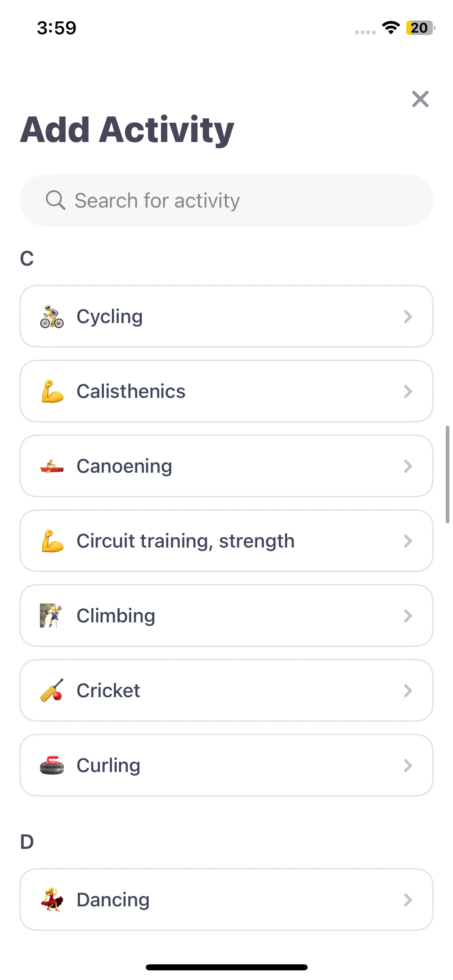453x980 pixels.
Task: Tap the curling stone icon
Action: click(52, 765)
